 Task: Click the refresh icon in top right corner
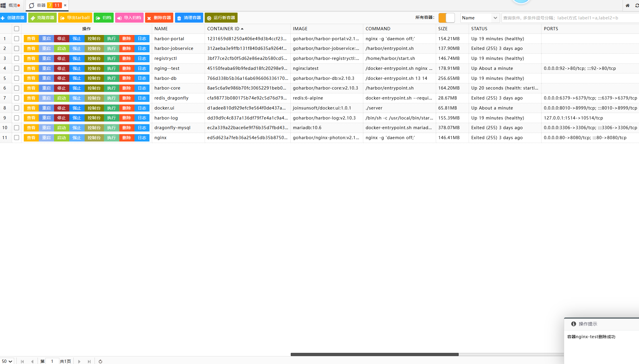[x=637, y=6]
